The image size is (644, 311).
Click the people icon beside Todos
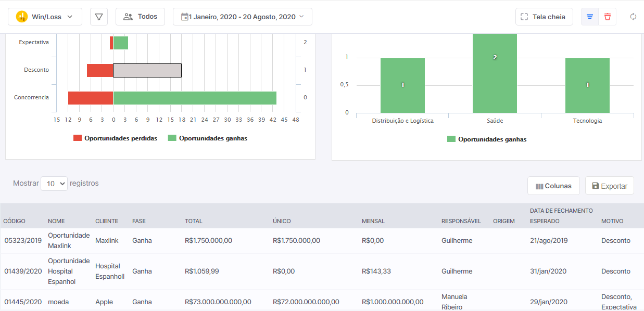pyautogui.click(x=128, y=17)
